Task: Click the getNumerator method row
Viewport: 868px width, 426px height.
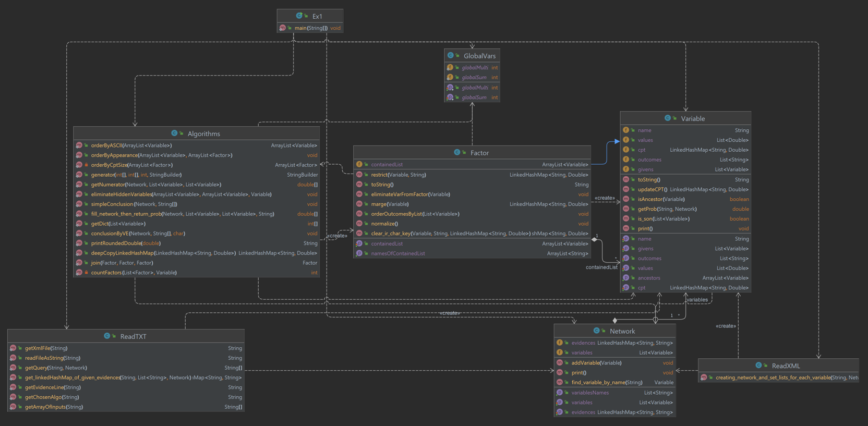Action: pyautogui.click(x=197, y=185)
